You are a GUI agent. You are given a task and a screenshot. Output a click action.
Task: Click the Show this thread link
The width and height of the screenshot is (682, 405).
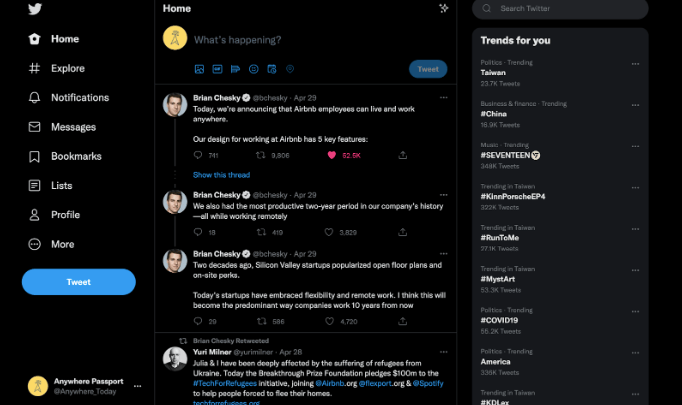point(221,175)
